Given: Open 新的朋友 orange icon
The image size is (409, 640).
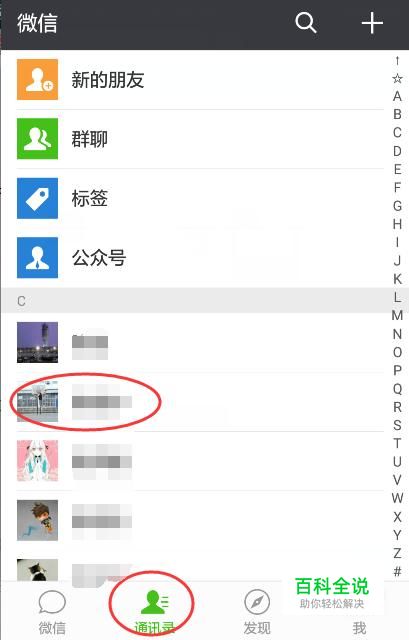Looking at the screenshot, I should click(37, 79).
